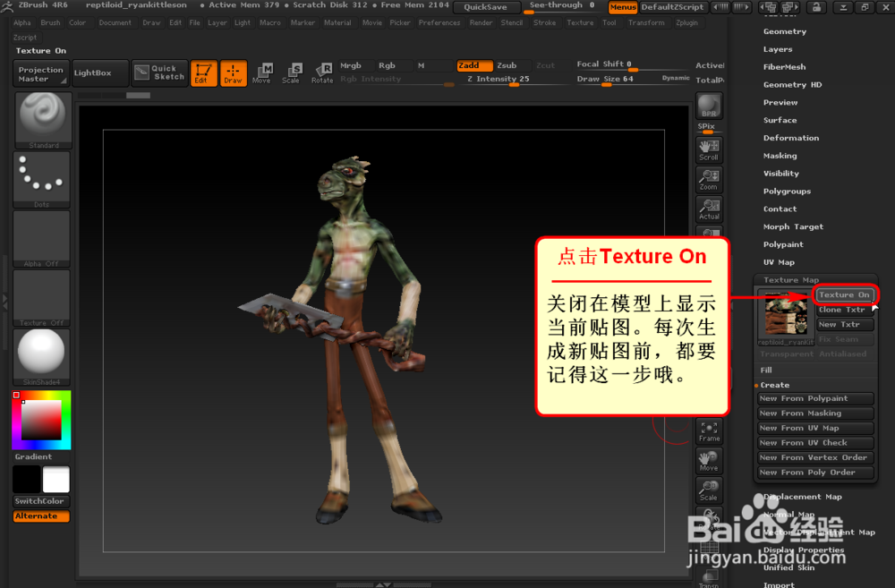Click the Scale button on right shelf
This screenshot has height=588, width=895.
click(x=709, y=490)
